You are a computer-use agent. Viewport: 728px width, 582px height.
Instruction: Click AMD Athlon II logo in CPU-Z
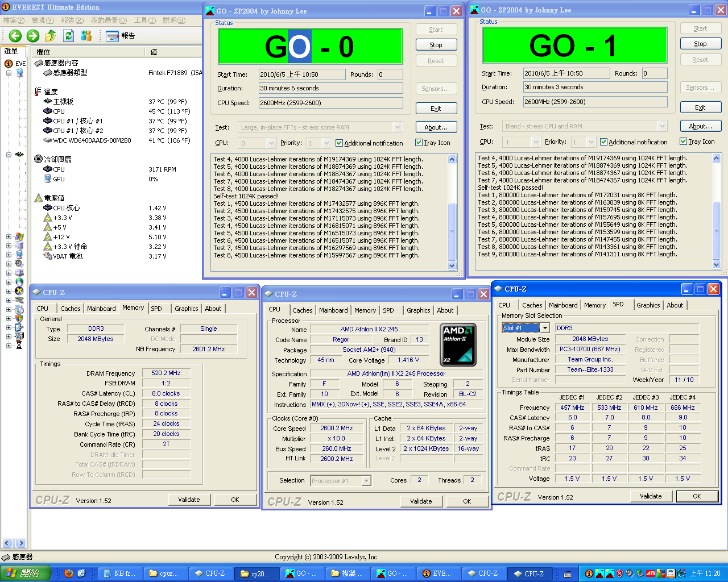458,344
